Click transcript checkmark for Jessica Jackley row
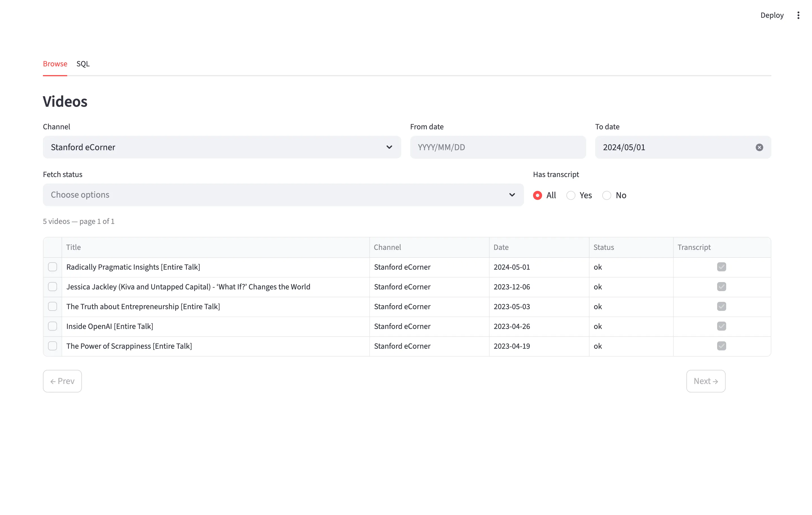Screen dimensions: 812x515 [721, 287]
